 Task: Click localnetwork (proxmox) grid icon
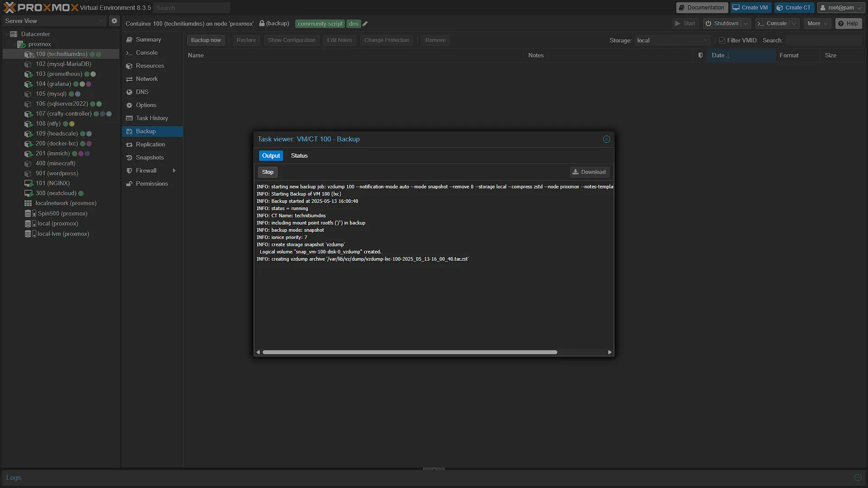[x=28, y=203]
